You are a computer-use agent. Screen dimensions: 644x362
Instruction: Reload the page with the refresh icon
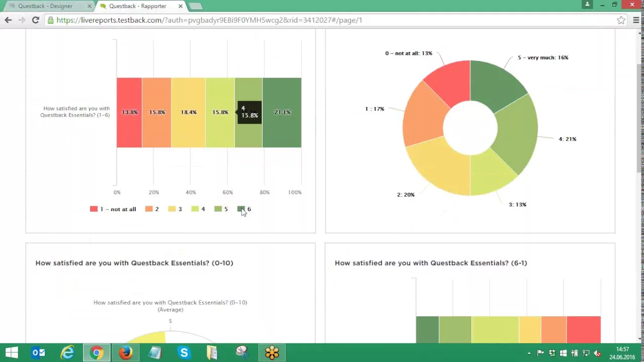click(x=35, y=20)
